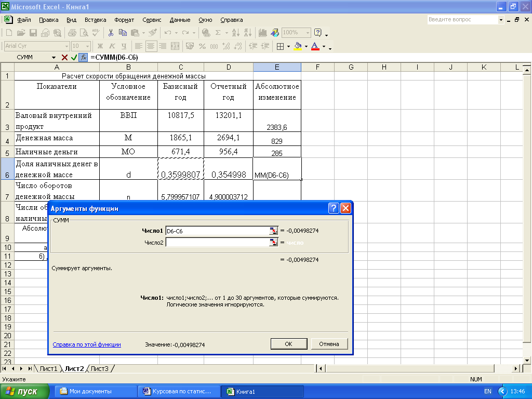Click the Insert Function fx button
Image resolution: width=532 pixels, height=399 pixels.
coord(84,57)
